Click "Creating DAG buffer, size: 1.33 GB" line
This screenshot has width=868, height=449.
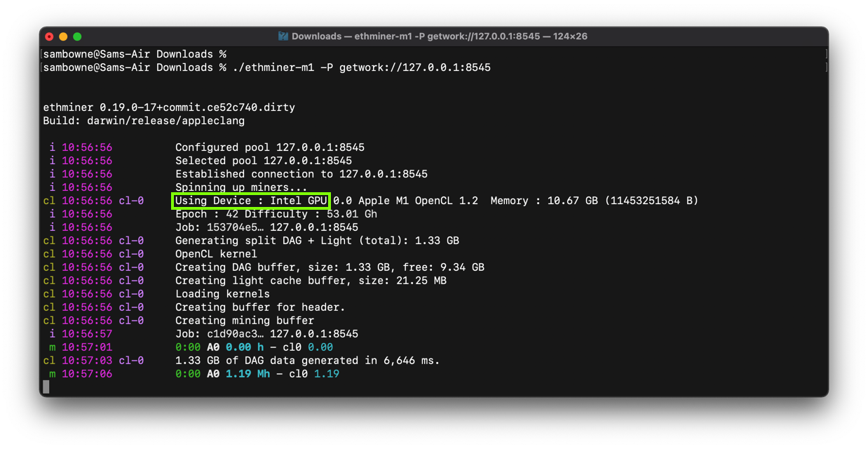[330, 267]
